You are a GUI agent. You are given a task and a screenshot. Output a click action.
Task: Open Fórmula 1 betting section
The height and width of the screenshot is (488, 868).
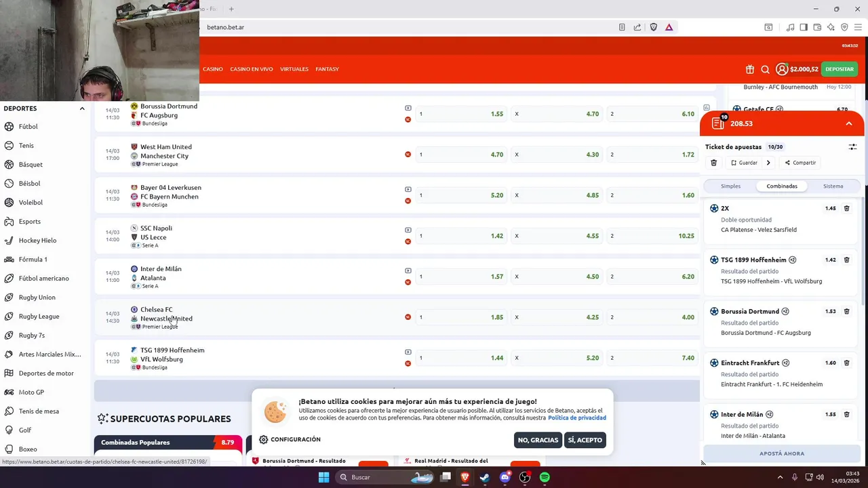tap(33, 260)
